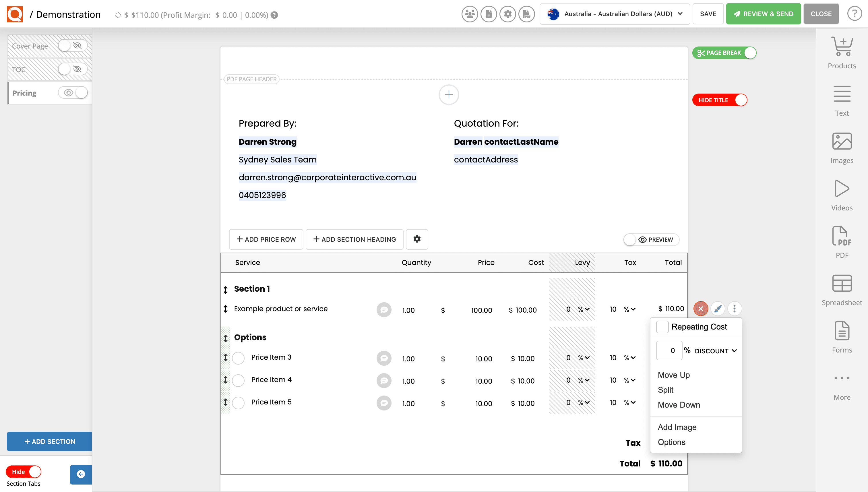Add a comment on Price Item 3 row
Screen dimensions: 868x492
click(383, 358)
